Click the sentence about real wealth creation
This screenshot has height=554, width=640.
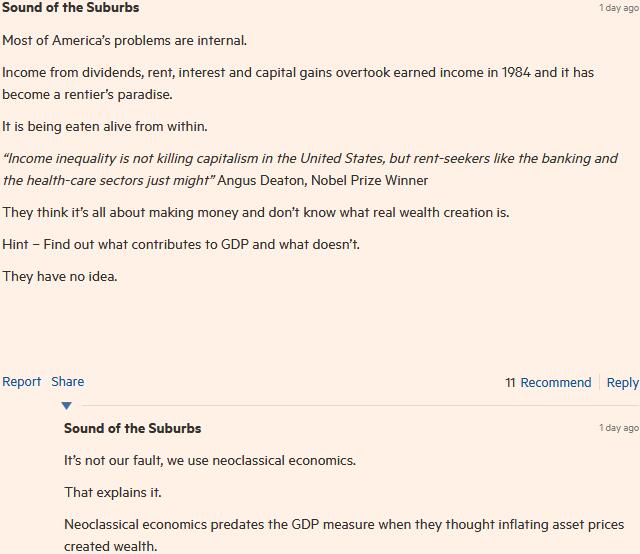pyautogui.click(x=256, y=213)
